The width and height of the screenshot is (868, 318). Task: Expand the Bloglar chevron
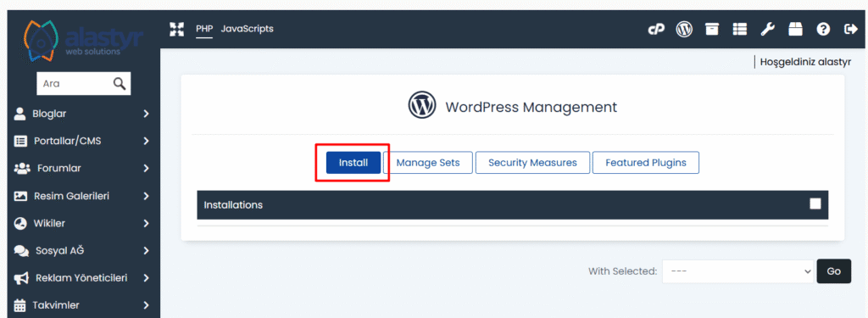146,114
